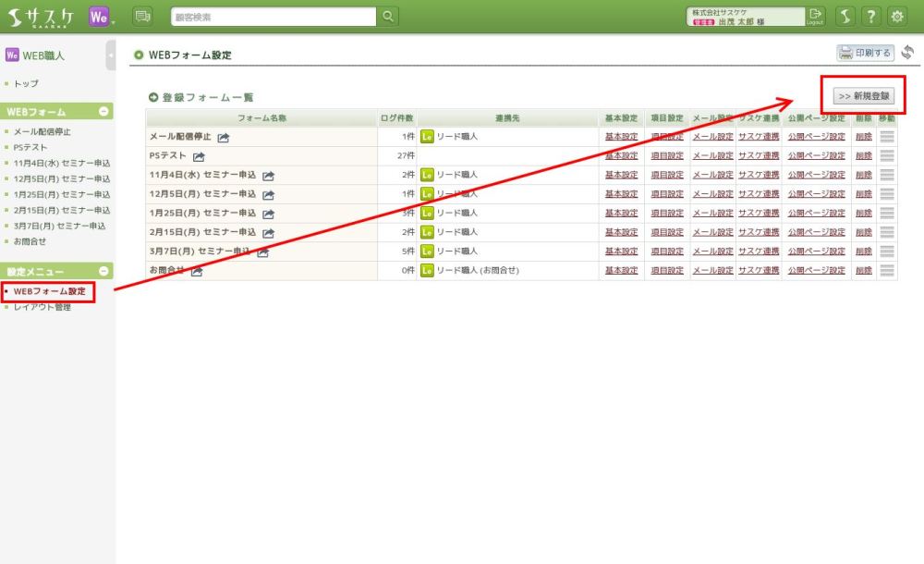Click the Le icon in お問合せ row

(x=427, y=271)
